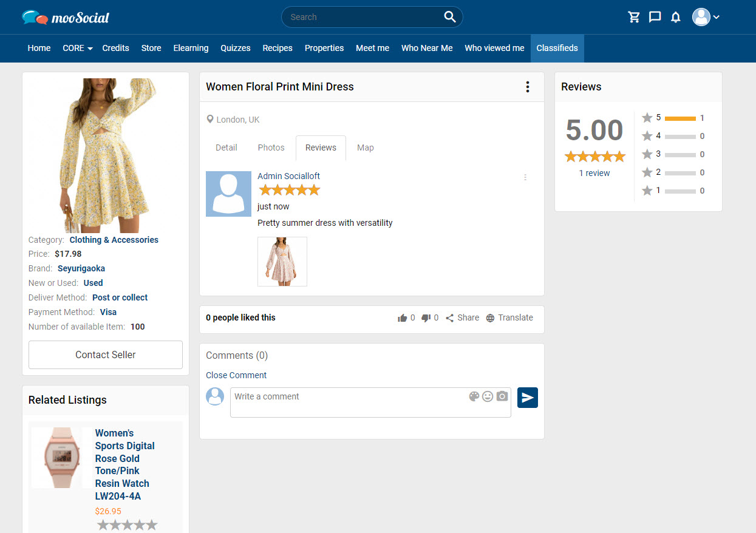
Task: Open Women's Sports Digital watch listing title
Action: [125, 464]
